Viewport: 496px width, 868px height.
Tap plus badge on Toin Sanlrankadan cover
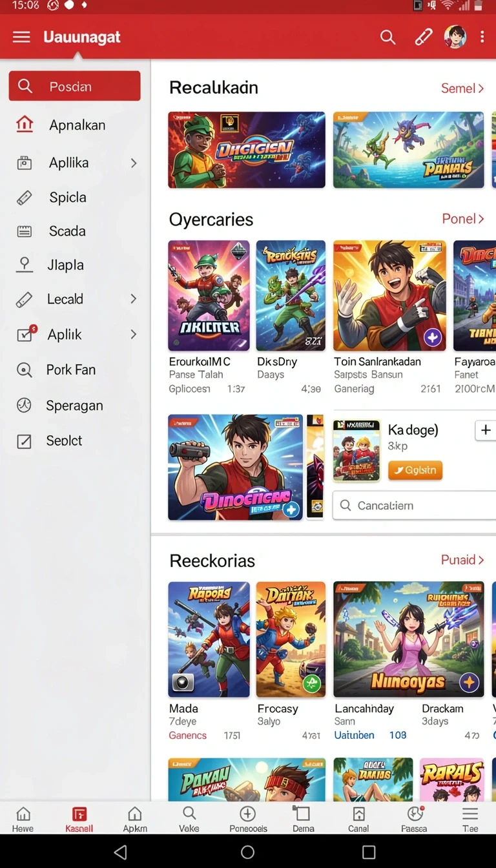432,336
